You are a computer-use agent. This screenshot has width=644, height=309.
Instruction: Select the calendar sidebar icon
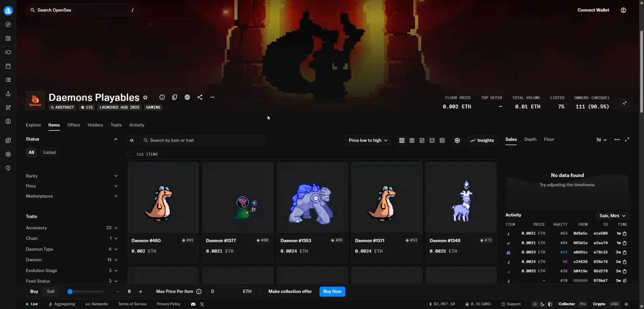(8, 66)
